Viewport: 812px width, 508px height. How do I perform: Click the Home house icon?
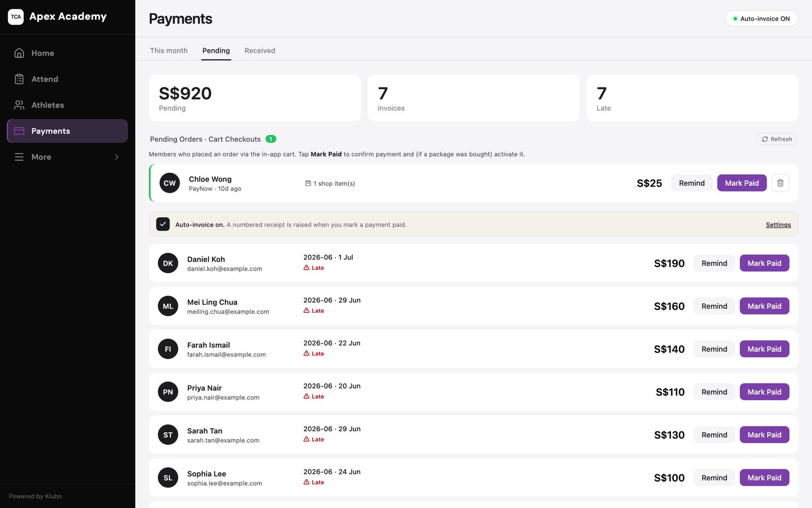click(x=19, y=53)
